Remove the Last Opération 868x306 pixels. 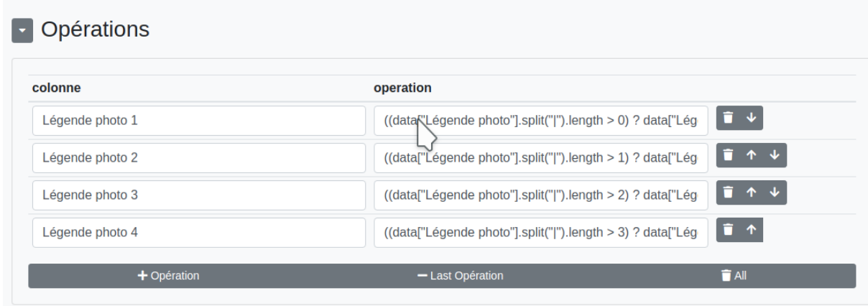(460, 275)
